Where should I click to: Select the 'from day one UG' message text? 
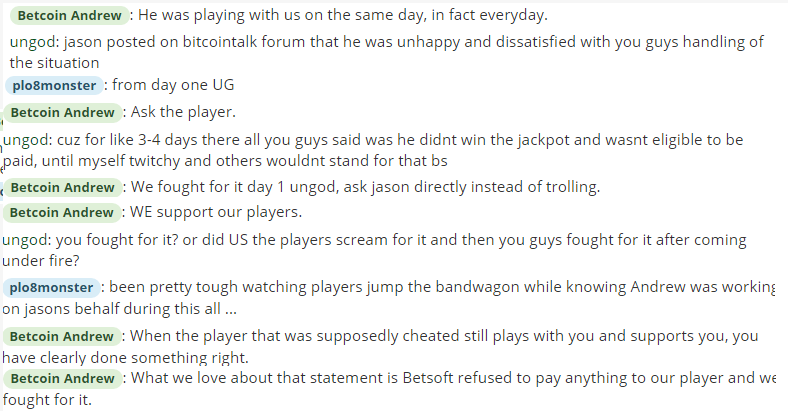173,85
